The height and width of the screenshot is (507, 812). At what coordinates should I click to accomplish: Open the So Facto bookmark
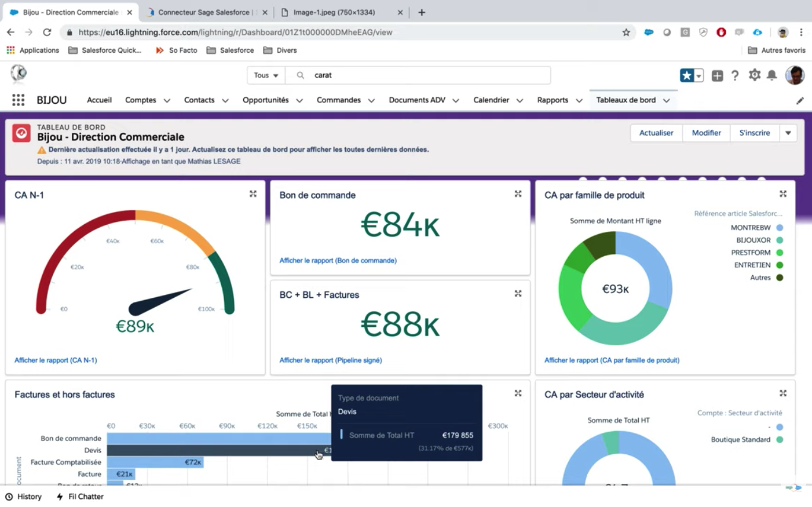tap(177, 50)
